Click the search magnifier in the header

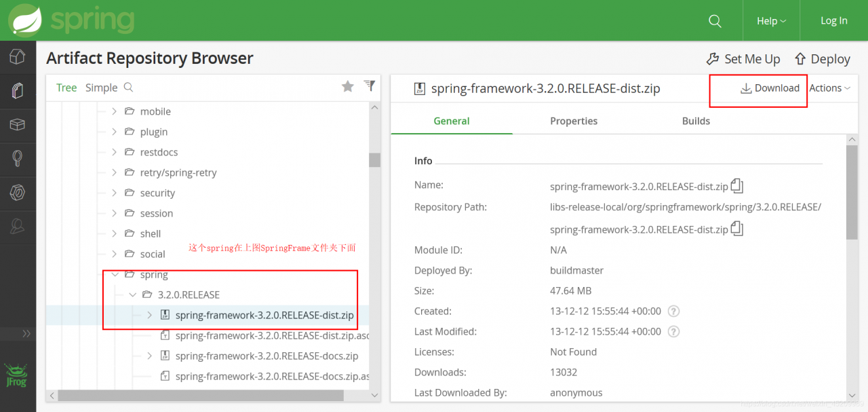pyautogui.click(x=715, y=21)
